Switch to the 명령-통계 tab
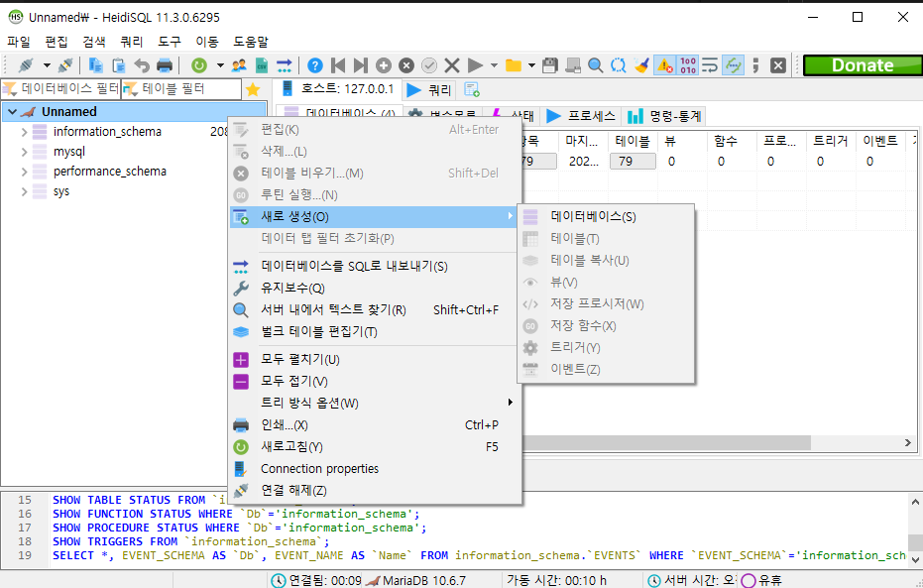Screen dimensions: 923x588 [x=664, y=116]
